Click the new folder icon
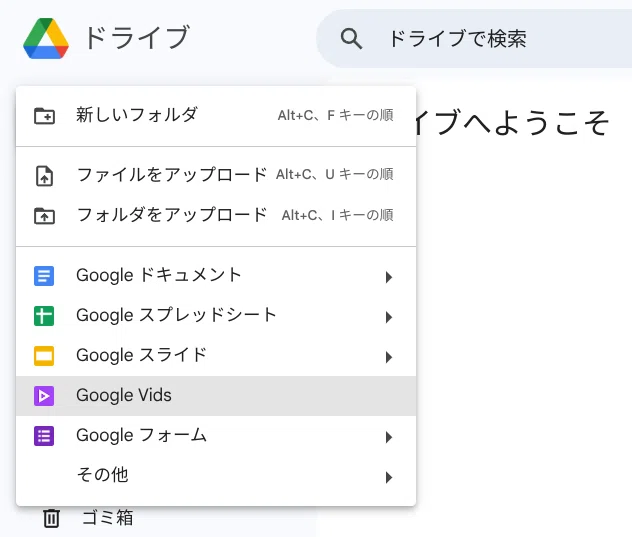 44,116
